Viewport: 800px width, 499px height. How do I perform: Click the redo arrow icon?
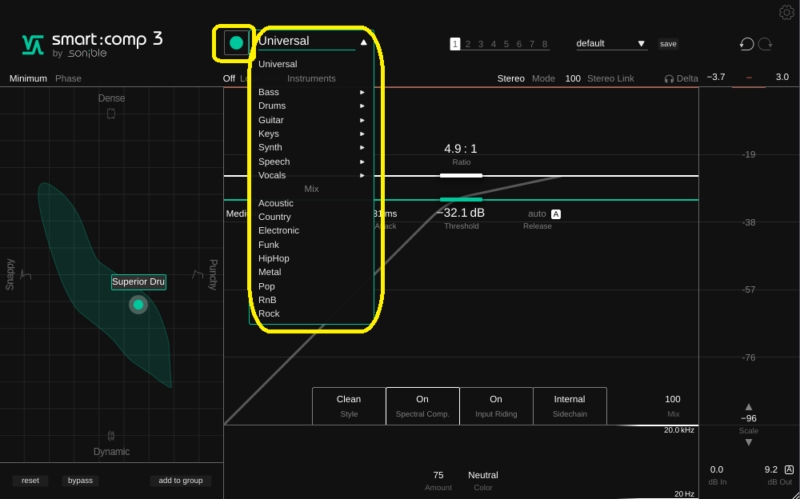pos(766,44)
